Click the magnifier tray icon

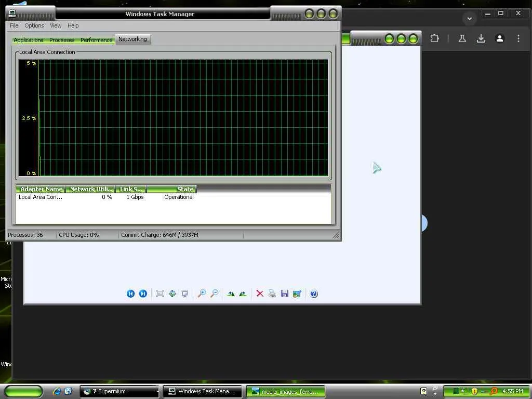[x=494, y=391]
